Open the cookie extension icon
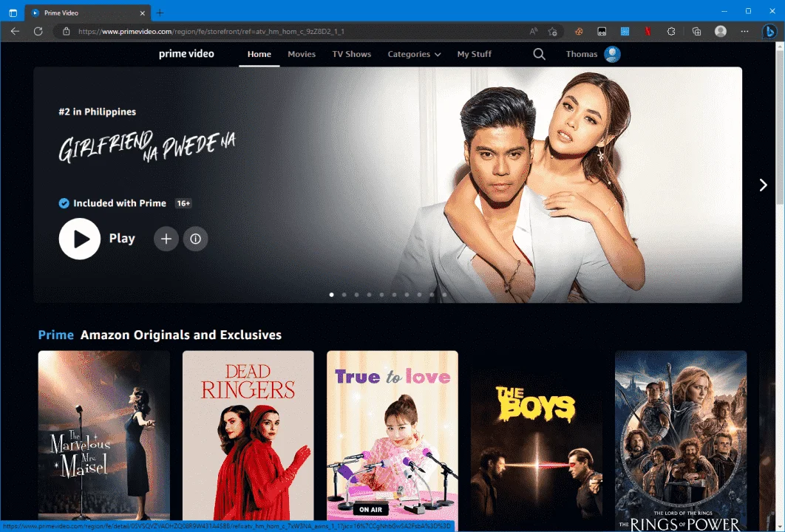This screenshot has height=532, width=785. [x=579, y=31]
